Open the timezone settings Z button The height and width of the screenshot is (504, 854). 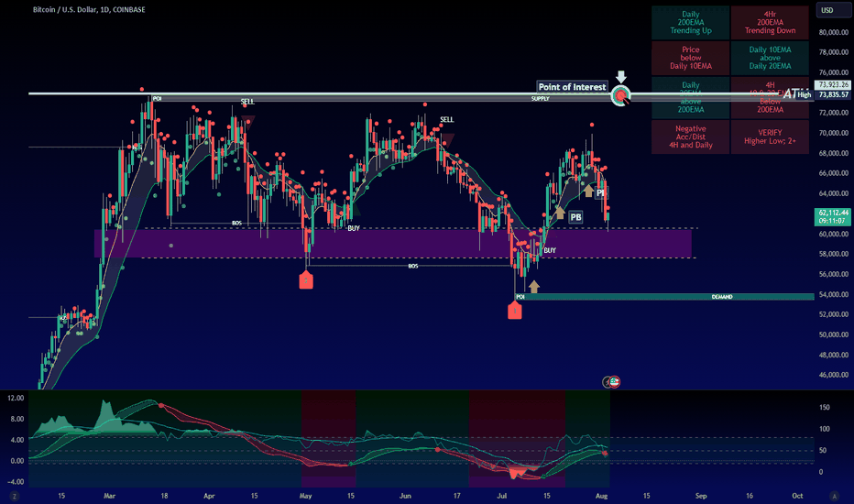pyautogui.click(x=14, y=497)
